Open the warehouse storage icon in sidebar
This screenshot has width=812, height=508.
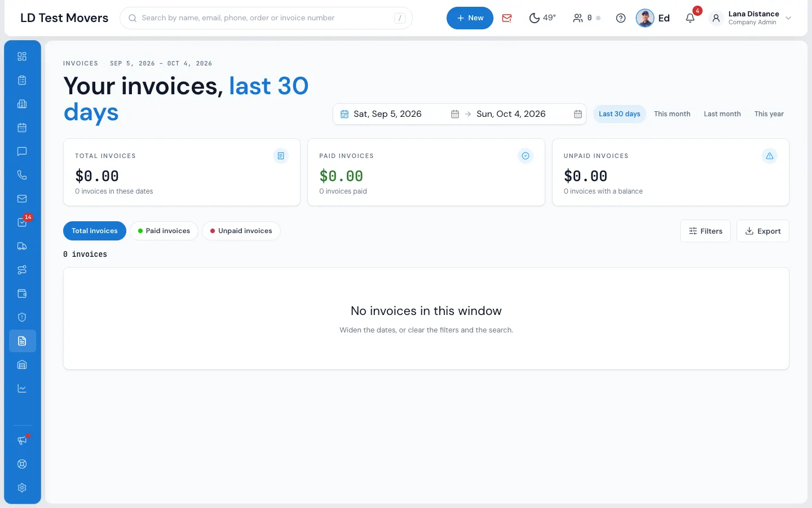click(x=22, y=365)
